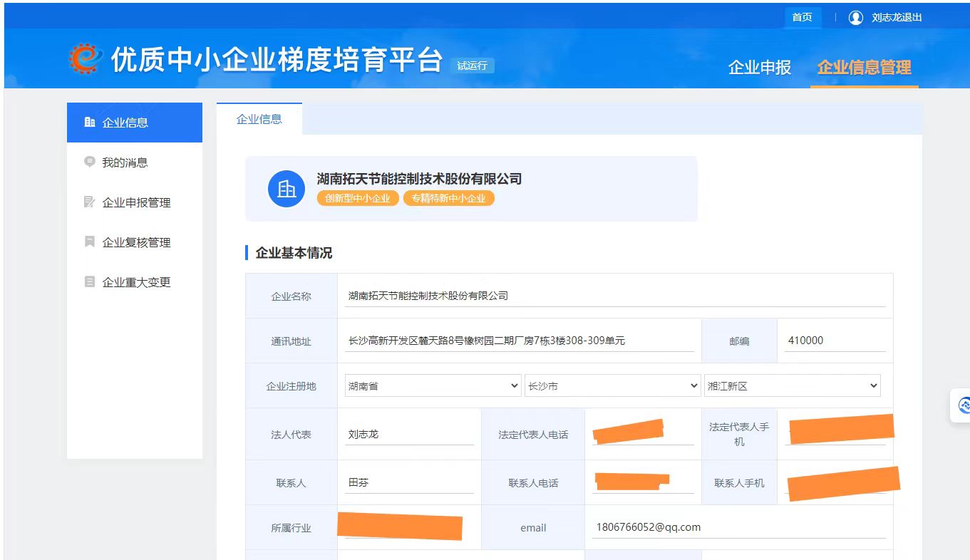Open 企业申报管理 in the sidebar
Screen dimensions: 970x560
(135, 202)
